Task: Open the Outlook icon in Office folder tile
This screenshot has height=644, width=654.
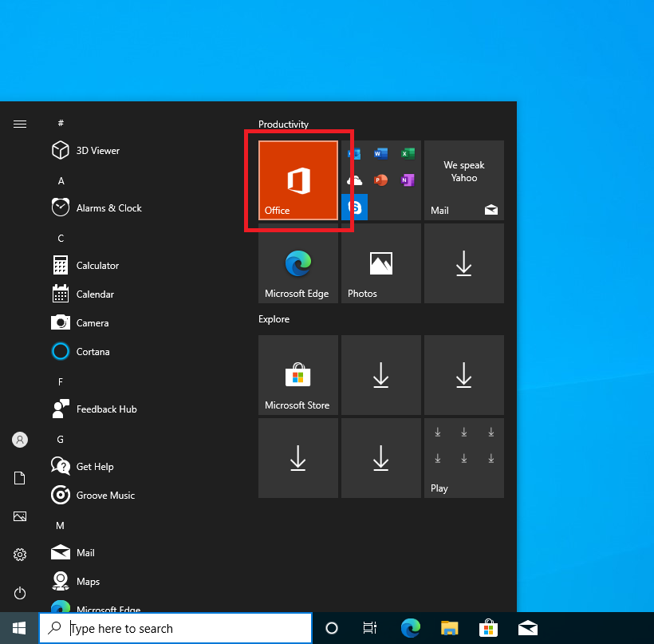Action: coord(355,153)
